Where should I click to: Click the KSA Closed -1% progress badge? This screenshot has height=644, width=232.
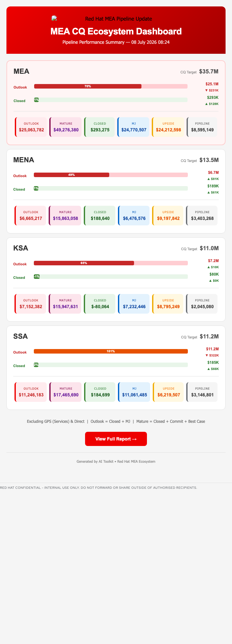pyautogui.click(x=37, y=277)
